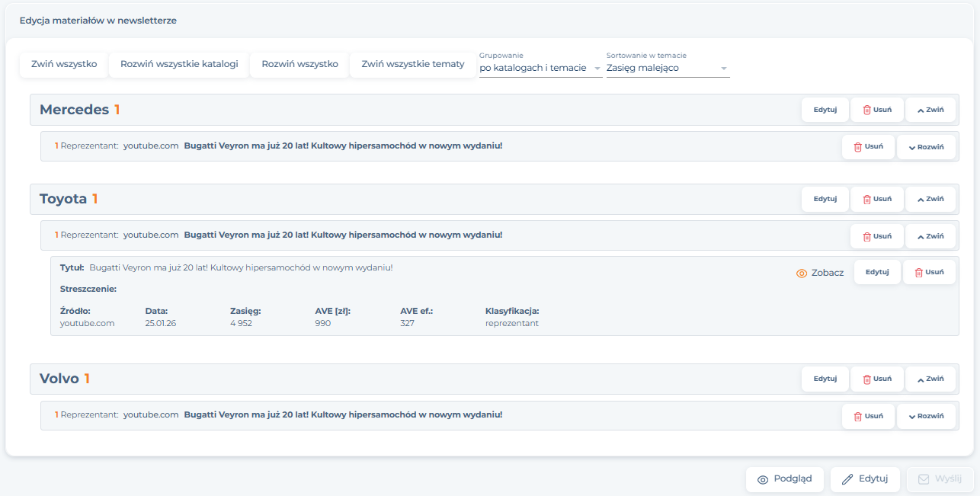Remove representative topic under Volvo

pyautogui.click(x=868, y=417)
